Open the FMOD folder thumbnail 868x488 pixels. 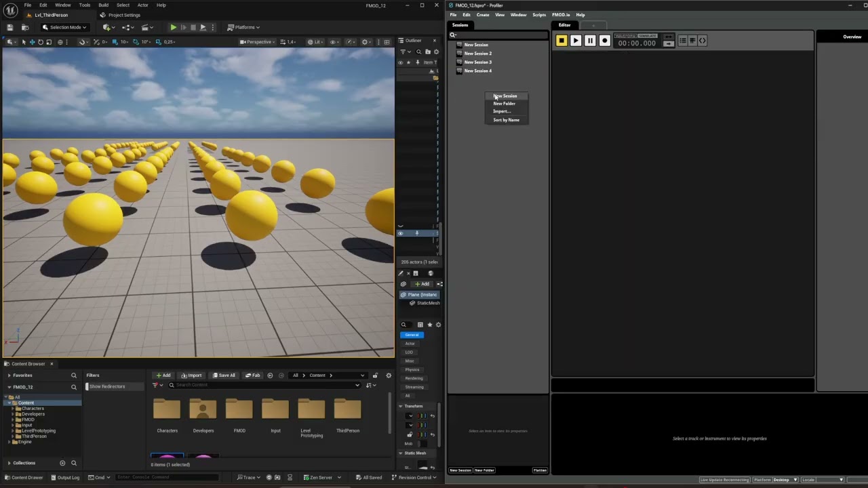click(239, 411)
